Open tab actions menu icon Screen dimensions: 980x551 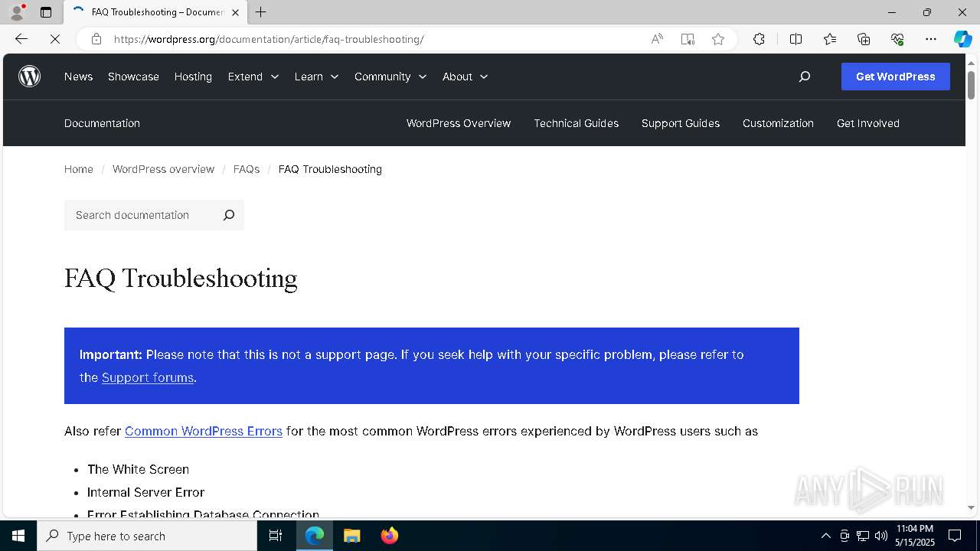(46, 12)
